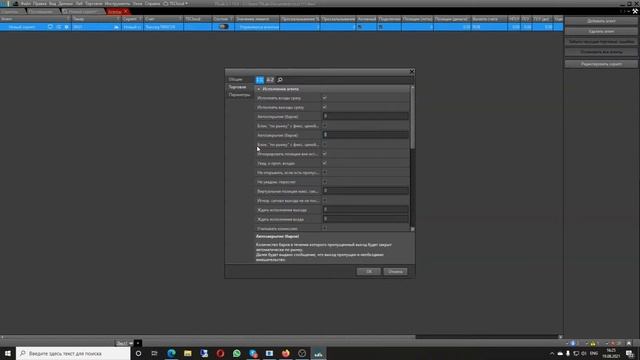Add new sheet with plus icon near Лист1
640x360 pixels.
(x=138, y=343)
